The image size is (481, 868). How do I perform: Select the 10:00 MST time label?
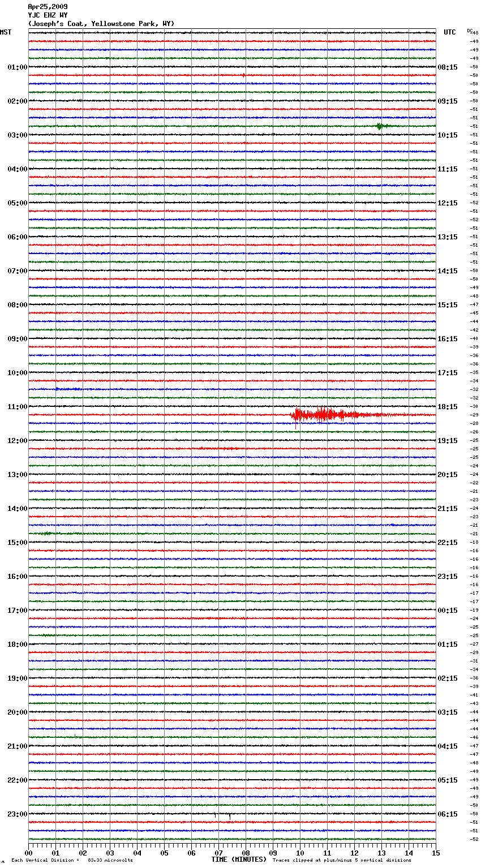click(18, 373)
